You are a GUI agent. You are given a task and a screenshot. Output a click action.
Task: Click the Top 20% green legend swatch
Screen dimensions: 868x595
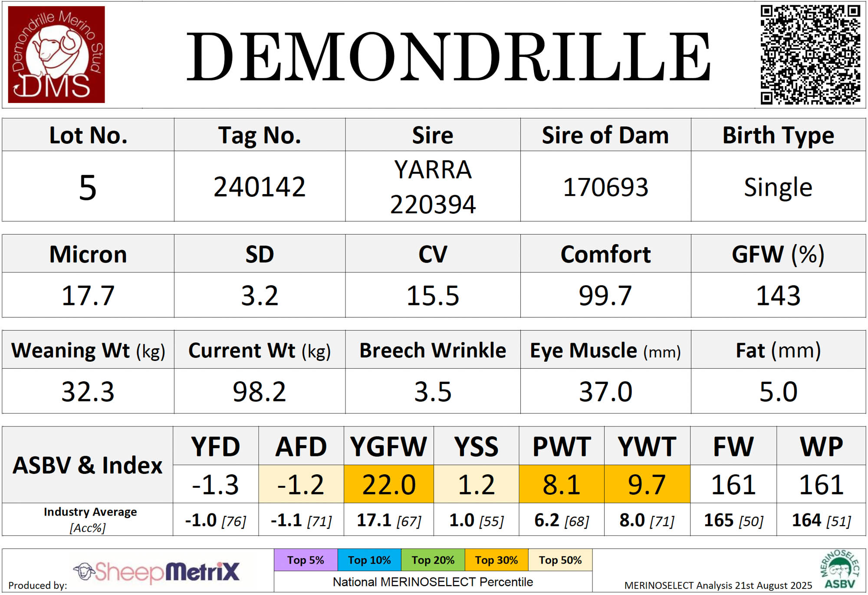click(x=433, y=560)
